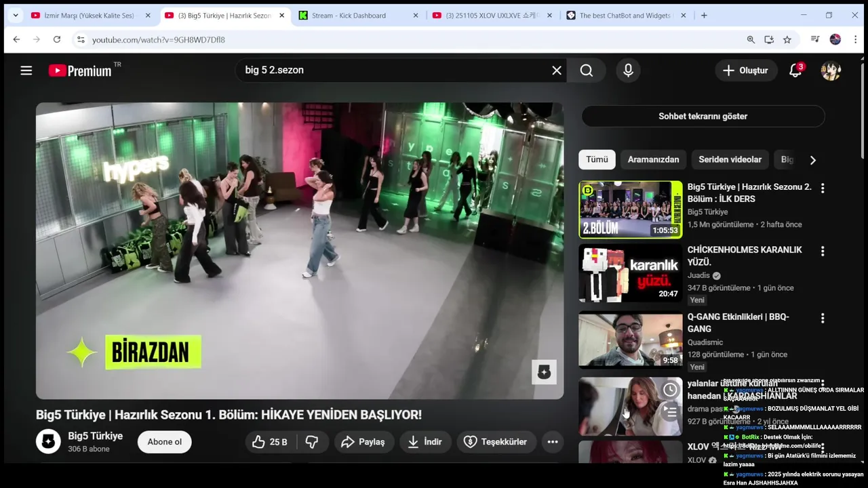
Task: Open more actions three-dot menu
Action: [x=553, y=442]
